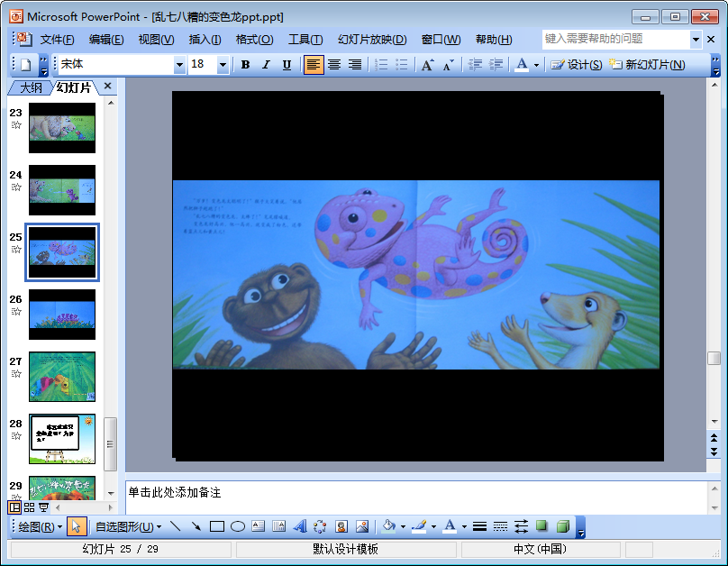Switch to Slide Sorter view icon
This screenshot has width=728, height=566.
click(29, 507)
